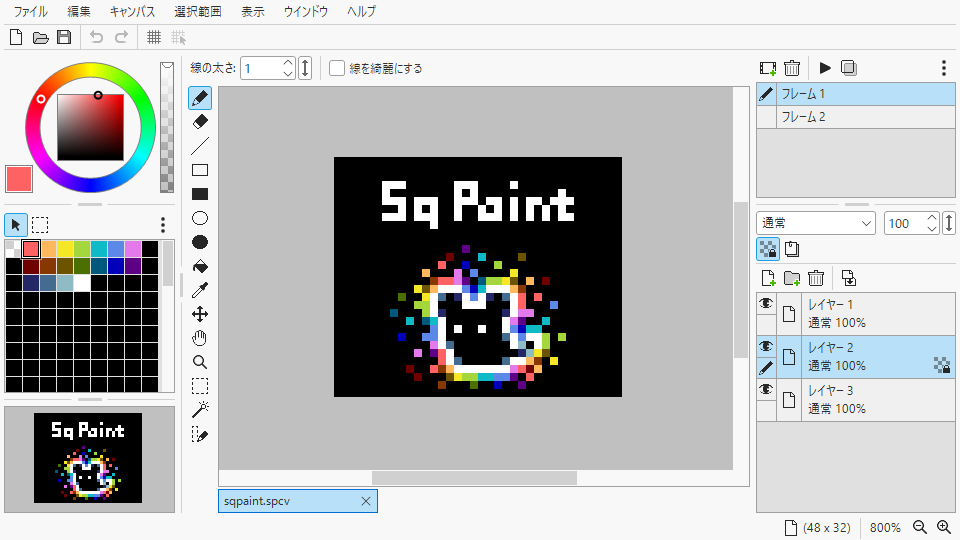Enable the 線を綺麗にする checkbox
The width and height of the screenshot is (960, 540).
click(338, 68)
